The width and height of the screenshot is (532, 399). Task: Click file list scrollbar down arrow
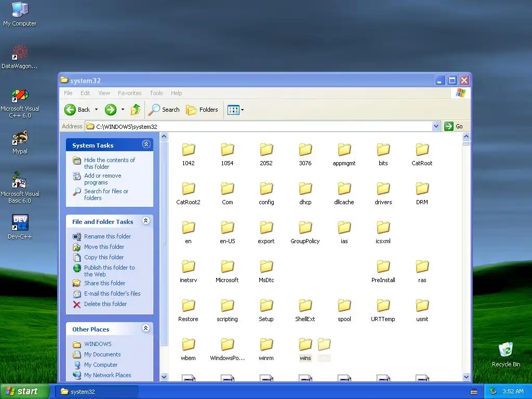click(x=466, y=377)
